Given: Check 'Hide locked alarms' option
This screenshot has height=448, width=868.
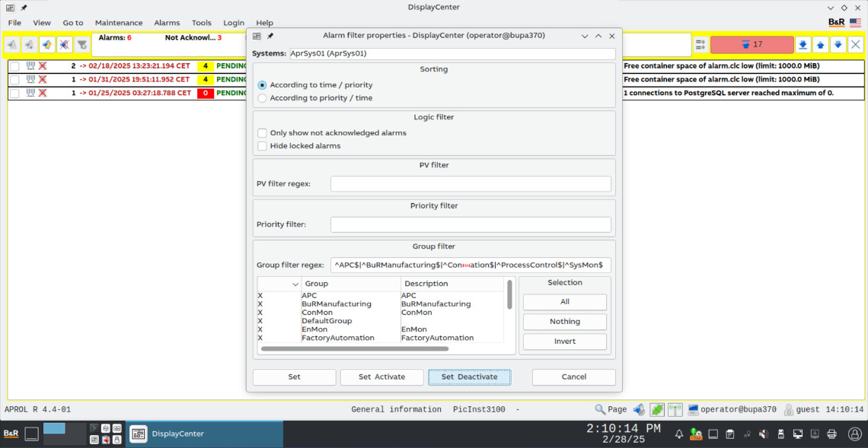Looking at the screenshot, I should (x=263, y=146).
